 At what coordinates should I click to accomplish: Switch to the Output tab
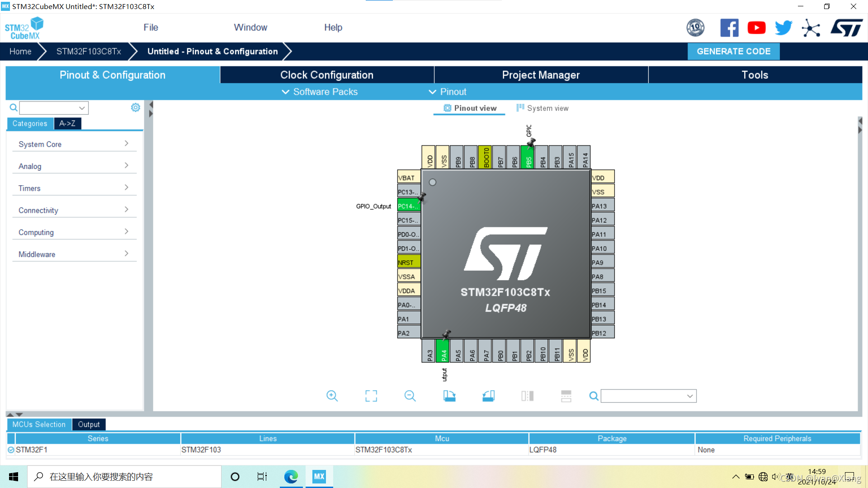(89, 424)
